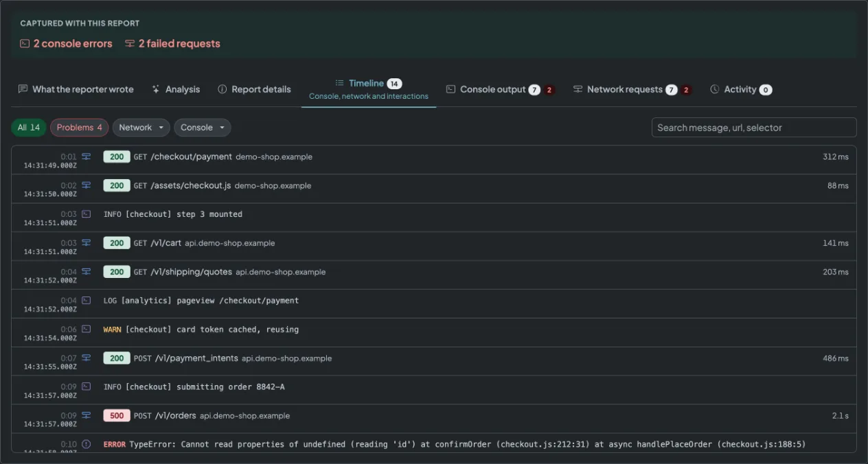Screen dimensions: 868x464
Task: Click console icon on submitting order 8842-A row
Action: point(87,387)
